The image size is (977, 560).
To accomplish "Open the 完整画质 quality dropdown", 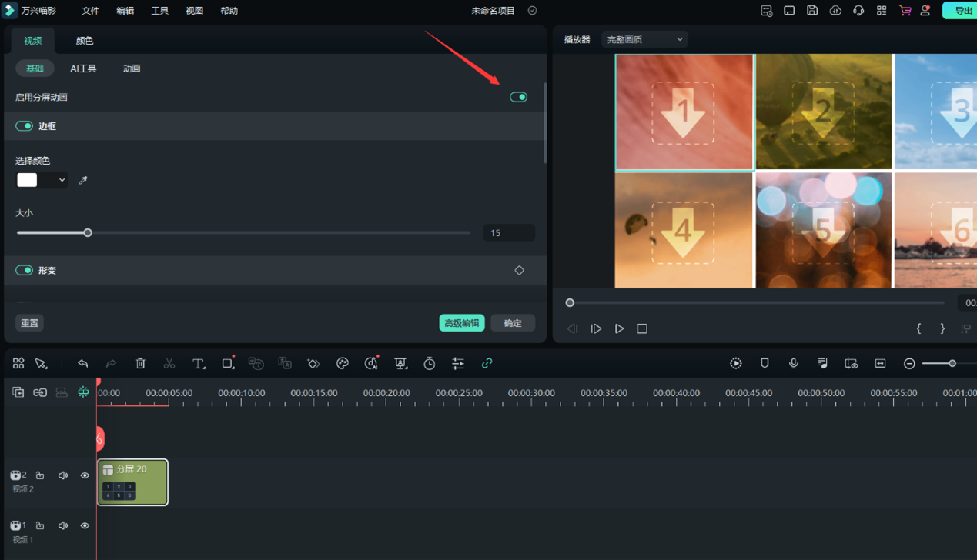I will click(x=644, y=39).
